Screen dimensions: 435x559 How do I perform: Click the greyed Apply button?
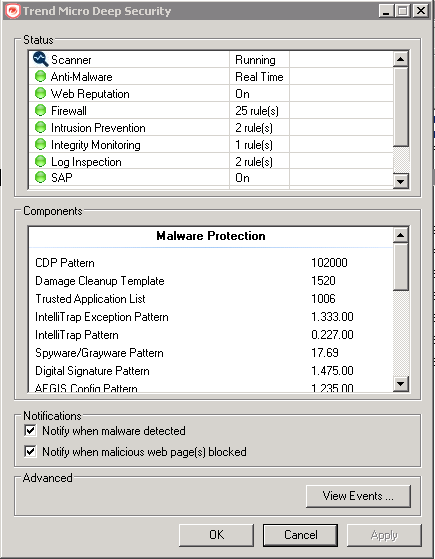[x=384, y=535]
